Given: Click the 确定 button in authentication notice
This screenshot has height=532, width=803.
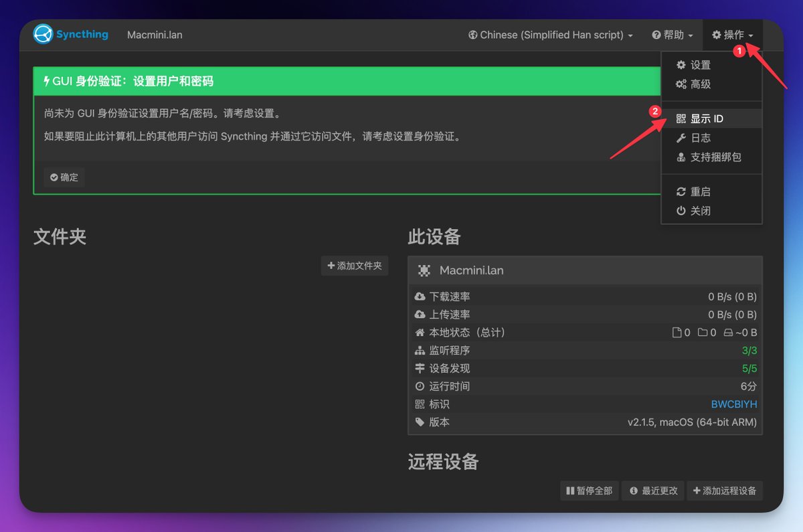Looking at the screenshot, I should pyautogui.click(x=64, y=177).
